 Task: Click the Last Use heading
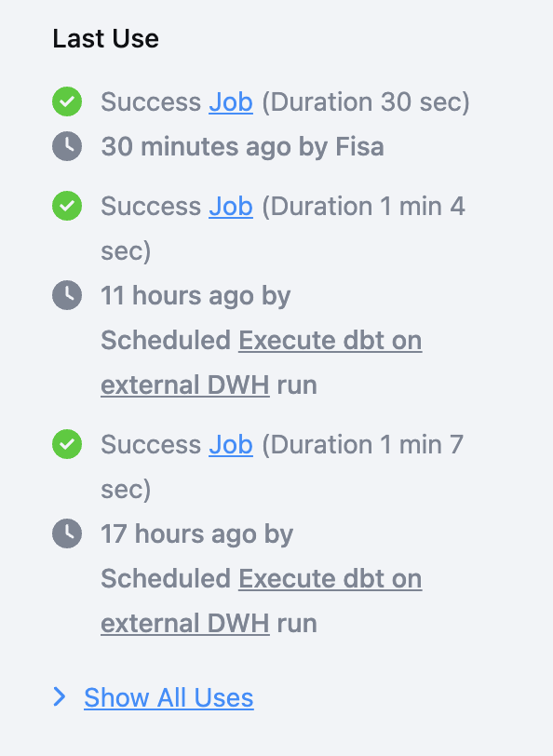pyautogui.click(x=105, y=38)
